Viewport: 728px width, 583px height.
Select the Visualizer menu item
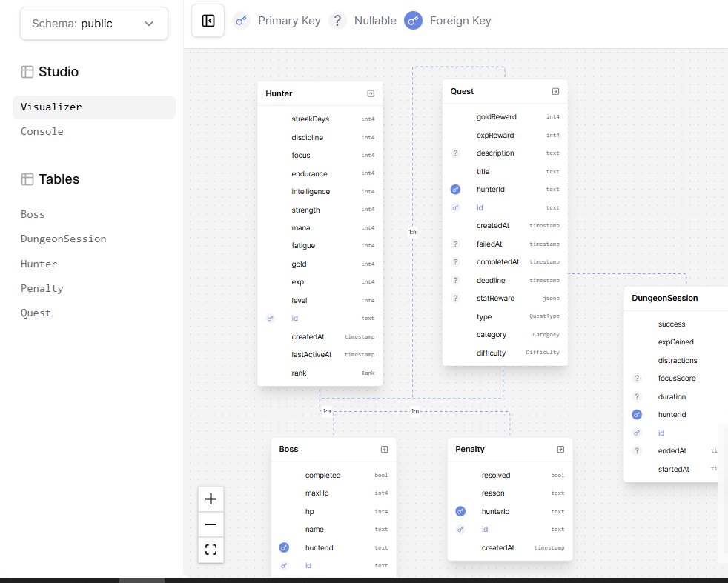click(94, 107)
